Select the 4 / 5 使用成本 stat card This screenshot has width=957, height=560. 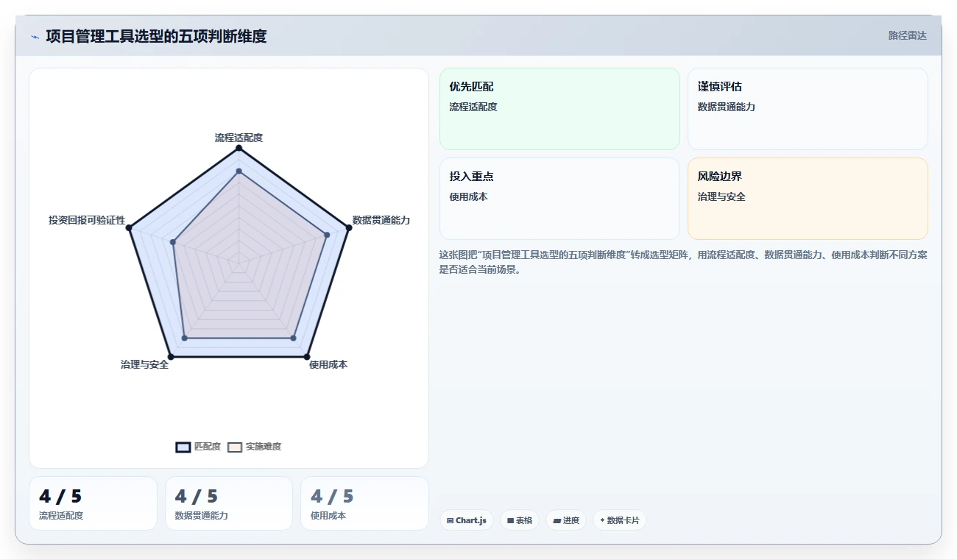coord(364,503)
